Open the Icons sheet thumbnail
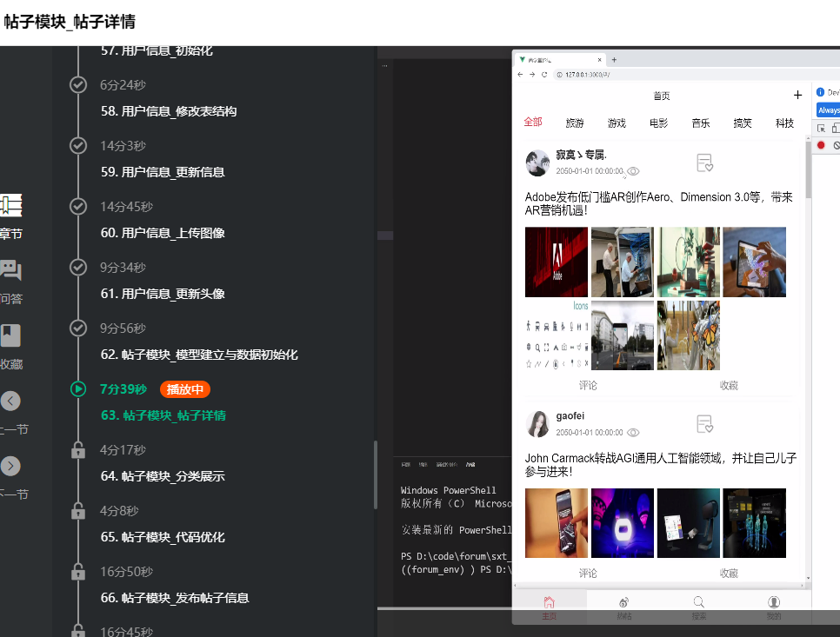Screen dimensions: 840x637 556,335
